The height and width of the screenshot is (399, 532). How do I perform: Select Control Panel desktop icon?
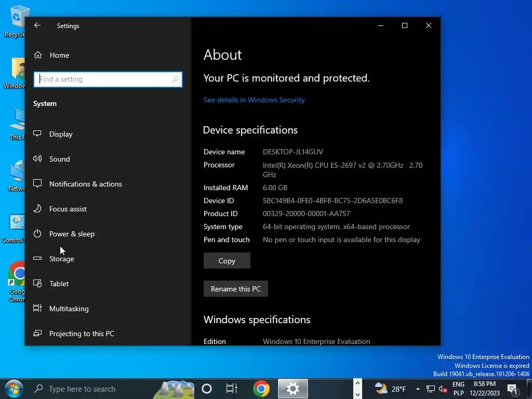(x=14, y=229)
